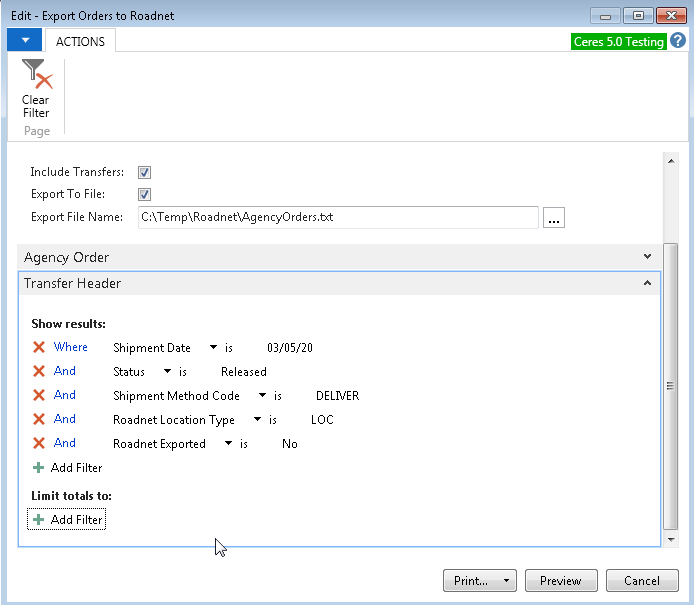Open the Print button dropdown arrow

(x=507, y=581)
